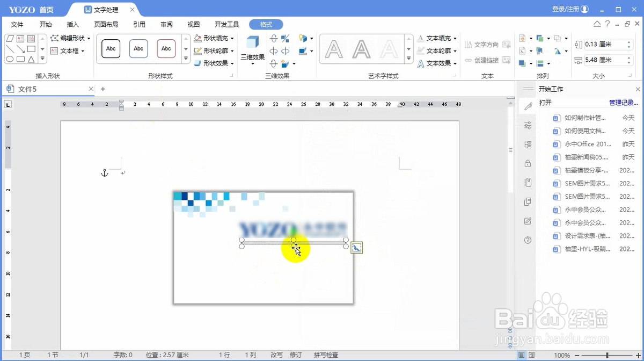Toggle 拼写检查 spell check in status bar
The image size is (644, 361).
[326, 355]
